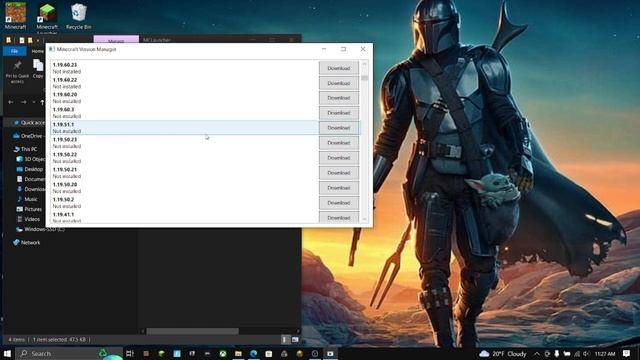Download Minecraft version 1.19.50.2

point(339,203)
